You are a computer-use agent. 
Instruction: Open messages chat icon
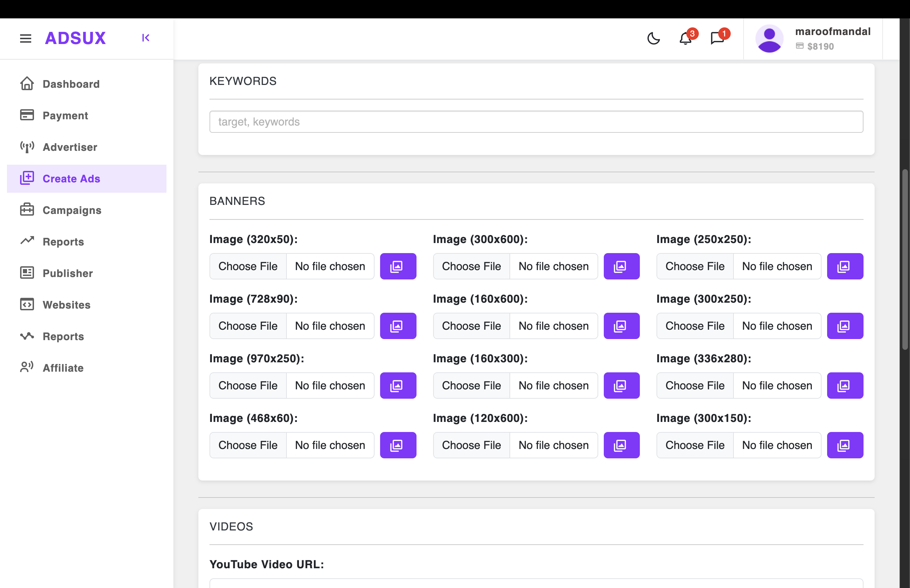717,38
